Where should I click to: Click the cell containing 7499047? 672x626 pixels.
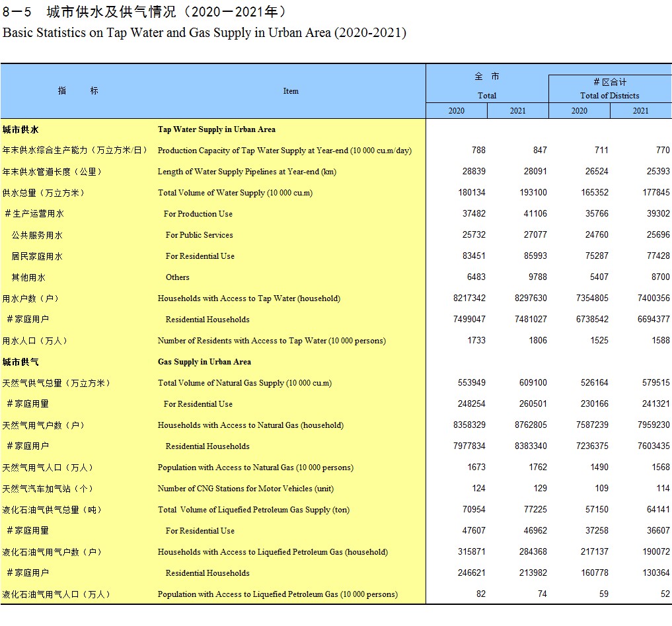pos(469,320)
